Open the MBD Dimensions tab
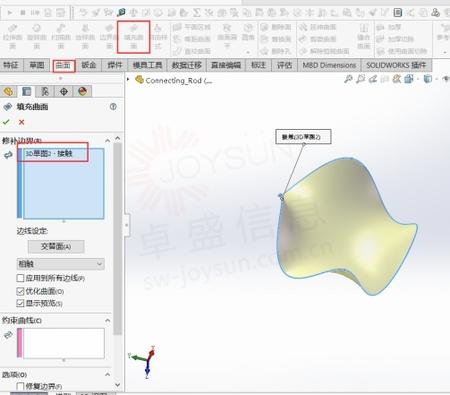Image resolution: width=450 pixels, height=395 pixels. pos(329,65)
